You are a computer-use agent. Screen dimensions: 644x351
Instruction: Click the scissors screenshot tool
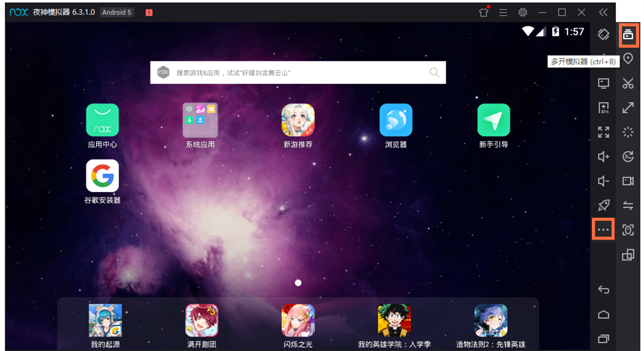tap(628, 83)
